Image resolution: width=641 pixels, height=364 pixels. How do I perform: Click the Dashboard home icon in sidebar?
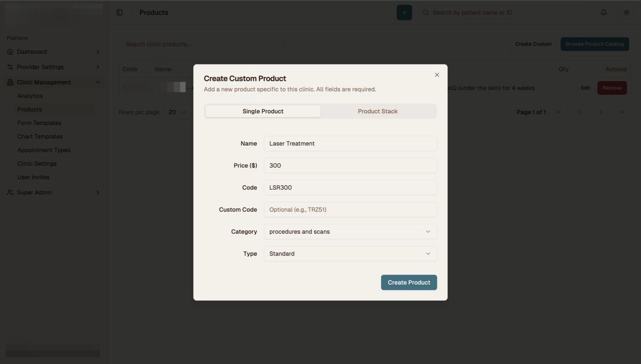pyautogui.click(x=9, y=51)
